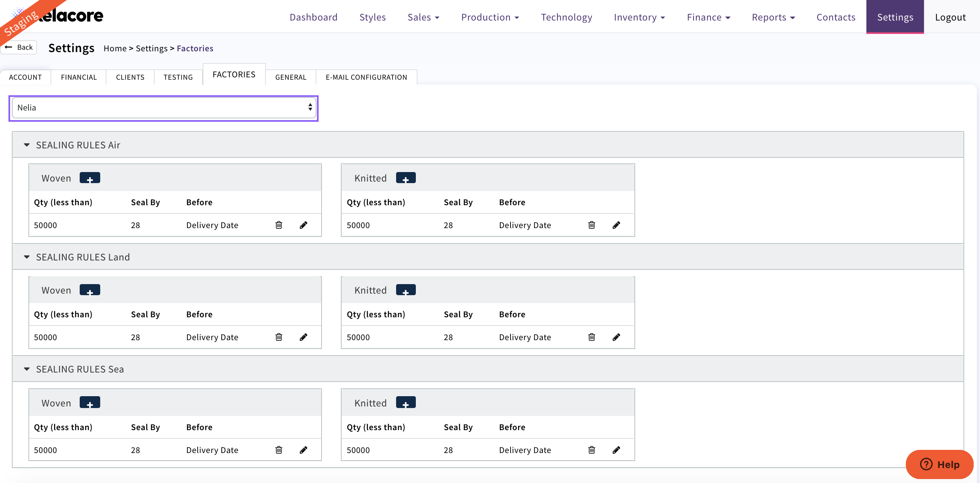Open the Help widget
This screenshot has width=980, height=483.
tap(939, 464)
